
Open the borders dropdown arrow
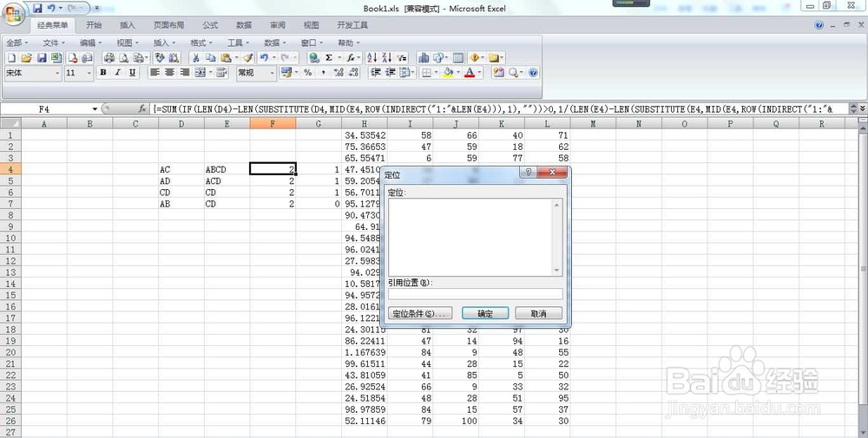pyautogui.click(x=436, y=73)
